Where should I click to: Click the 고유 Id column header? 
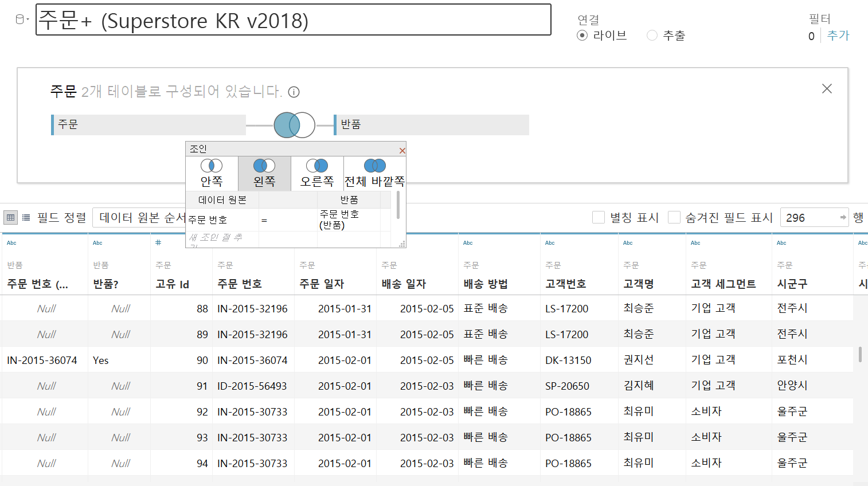tap(173, 284)
